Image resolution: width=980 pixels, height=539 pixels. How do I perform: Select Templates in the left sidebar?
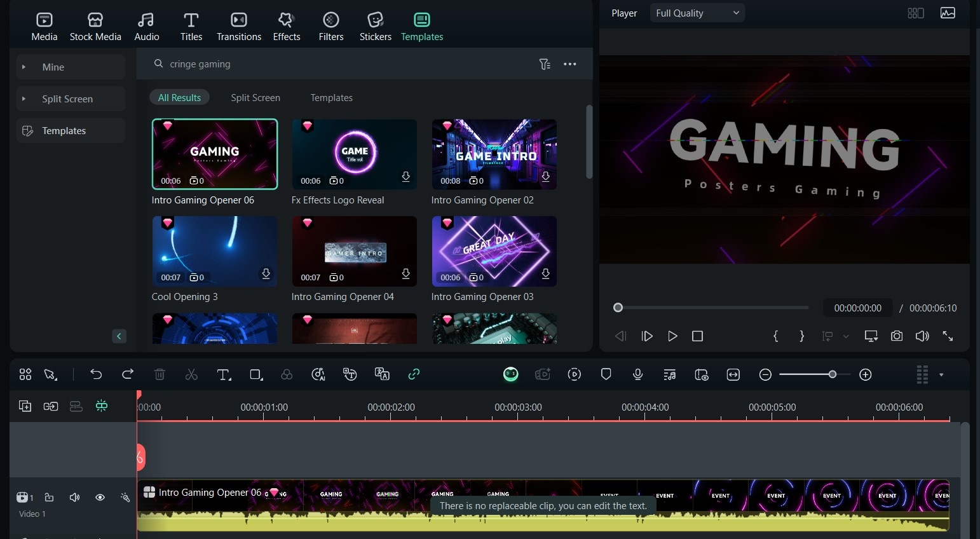click(x=71, y=130)
